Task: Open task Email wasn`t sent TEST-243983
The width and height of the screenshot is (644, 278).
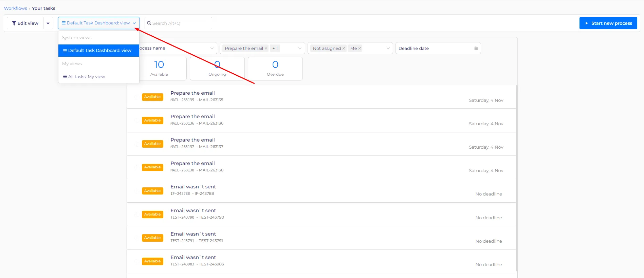Action: pos(321,261)
